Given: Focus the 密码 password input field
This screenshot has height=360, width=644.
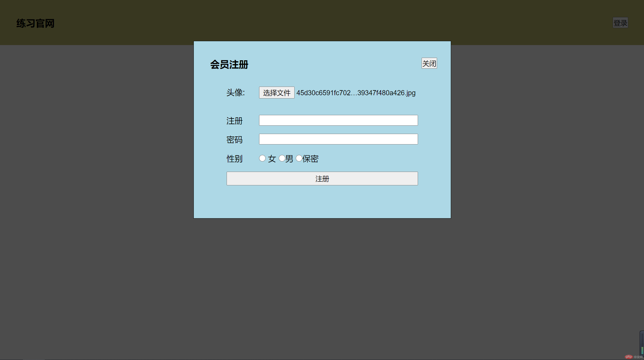Looking at the screenshot, I should click(x=338, y=139).
